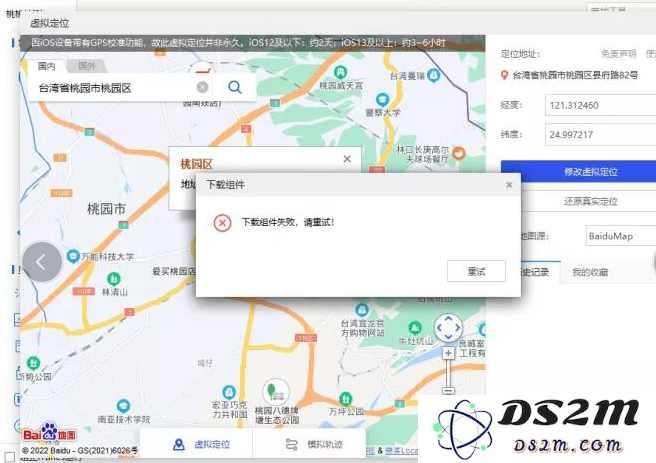Click the red location pin icon
Screen dimensions: 656x463
tap(505, 75)
